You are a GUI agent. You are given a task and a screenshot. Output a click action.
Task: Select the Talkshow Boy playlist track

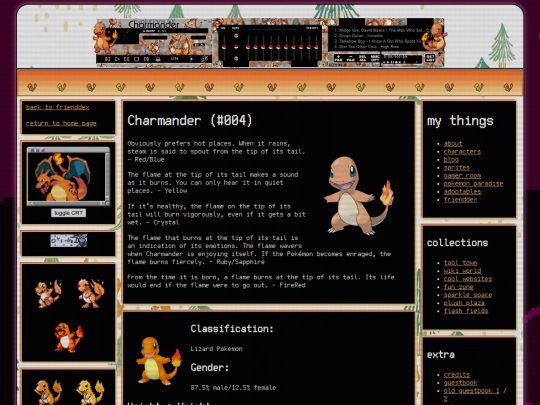click(x=378, y=41)
